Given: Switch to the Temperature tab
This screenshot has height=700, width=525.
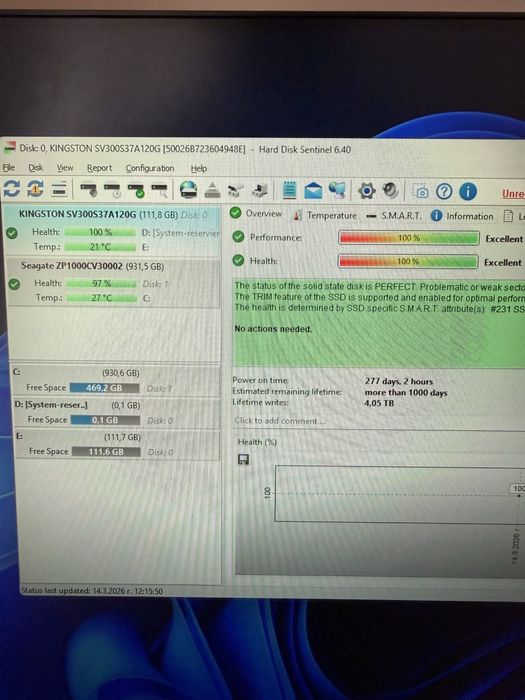Looking at the screenshot, I should click(x=325, y=216).
